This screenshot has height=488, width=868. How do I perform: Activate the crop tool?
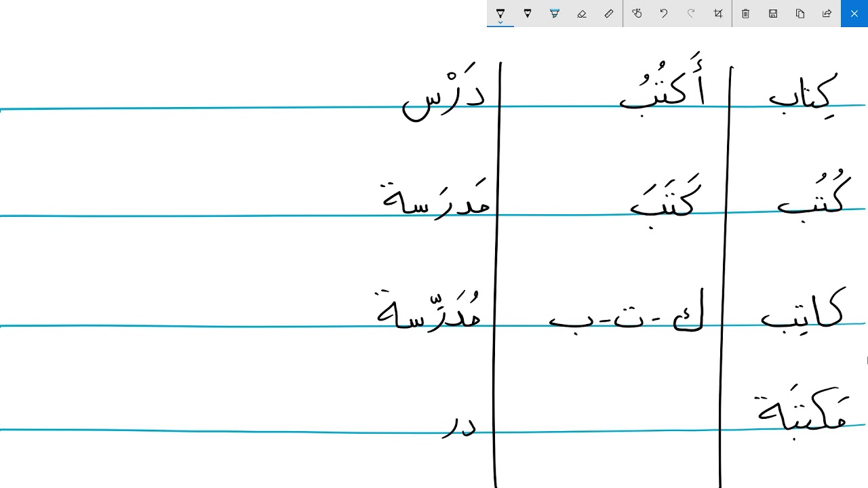point(718,14)
